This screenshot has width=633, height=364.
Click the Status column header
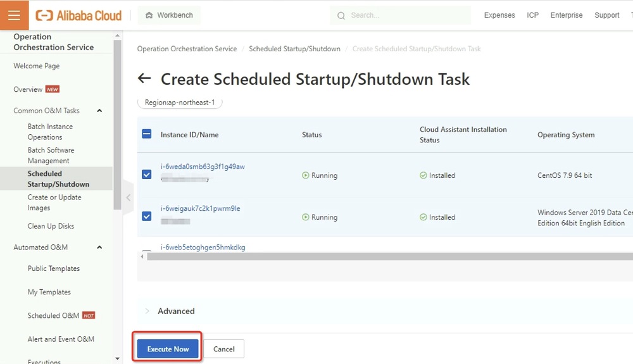coord(311,135)
